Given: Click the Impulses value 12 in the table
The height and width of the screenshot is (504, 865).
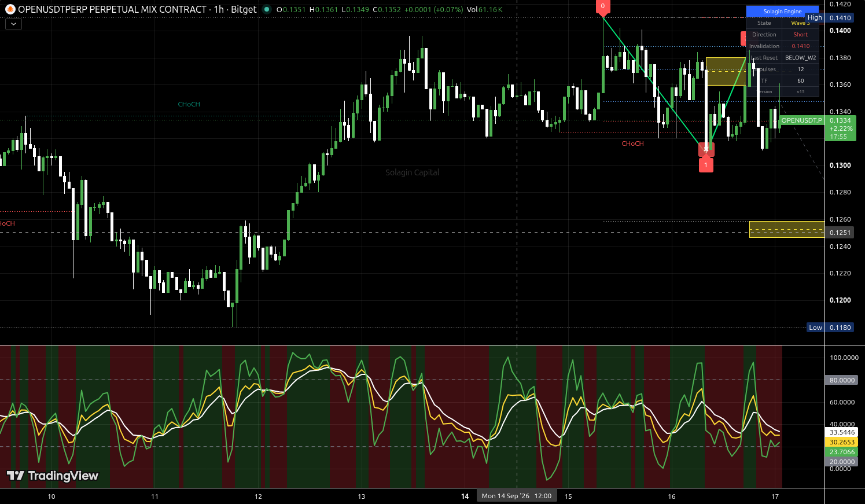Looking at the screenshot, I should pyautogui.click(x=801, y=69).
